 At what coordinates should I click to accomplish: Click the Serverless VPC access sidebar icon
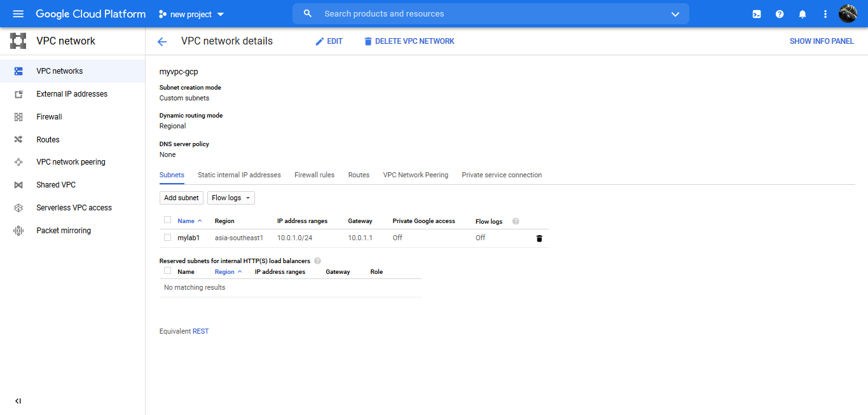[x=18, y=208]
